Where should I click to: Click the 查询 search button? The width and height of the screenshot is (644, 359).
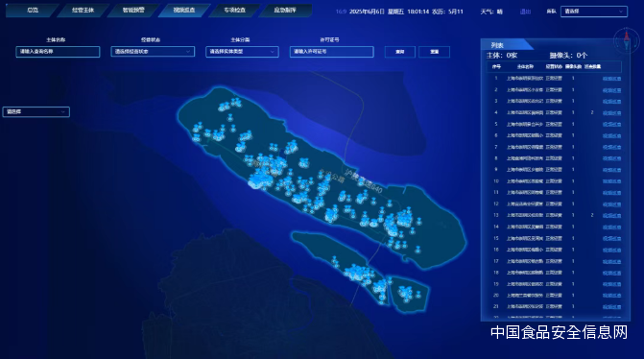coord(399,52)
